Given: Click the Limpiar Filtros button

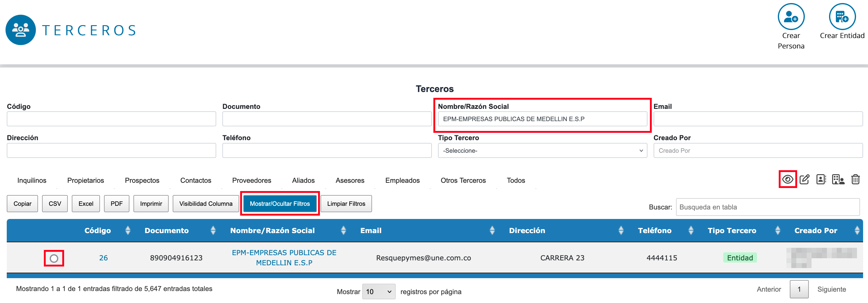Looking at the screenshot, I should pyautogui.click(x=346, y=204).
